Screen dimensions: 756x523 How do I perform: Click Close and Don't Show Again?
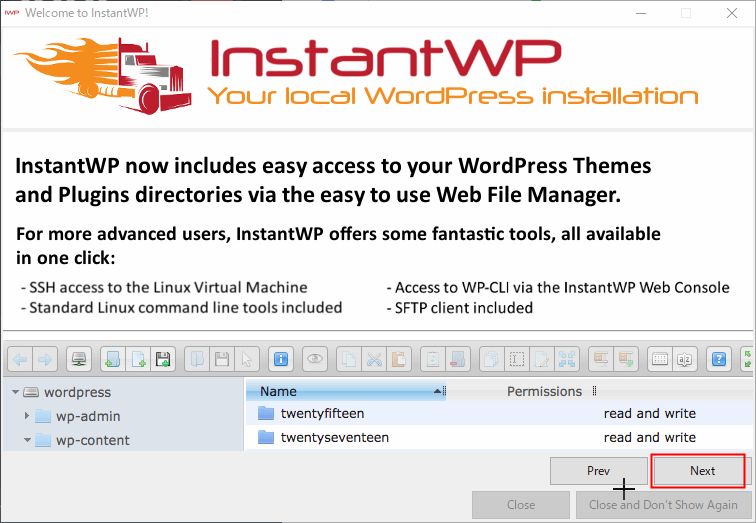663,505
